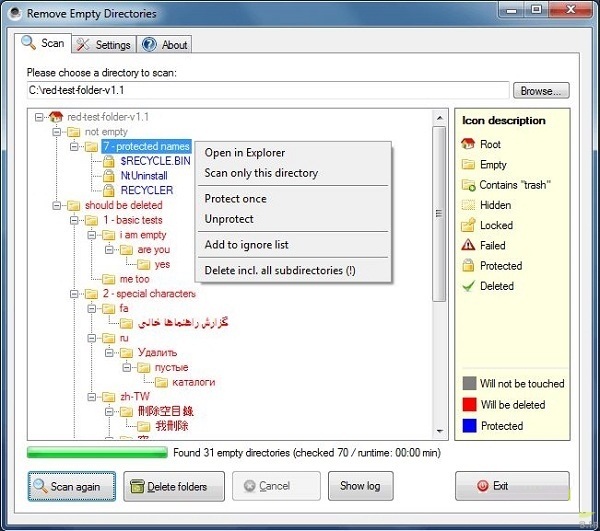Click the green Deleted checkmark icon
The width and height of the screenshot is (600, 531).
point(467,286)
